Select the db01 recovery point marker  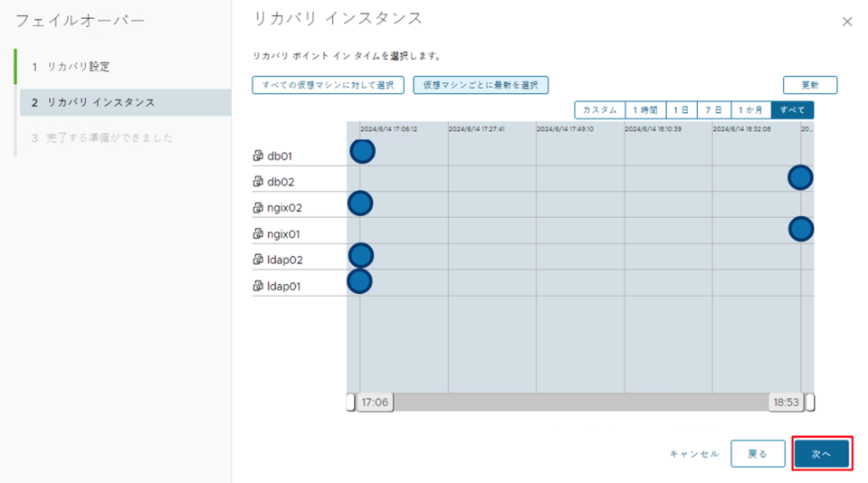(x=363, y=151)
